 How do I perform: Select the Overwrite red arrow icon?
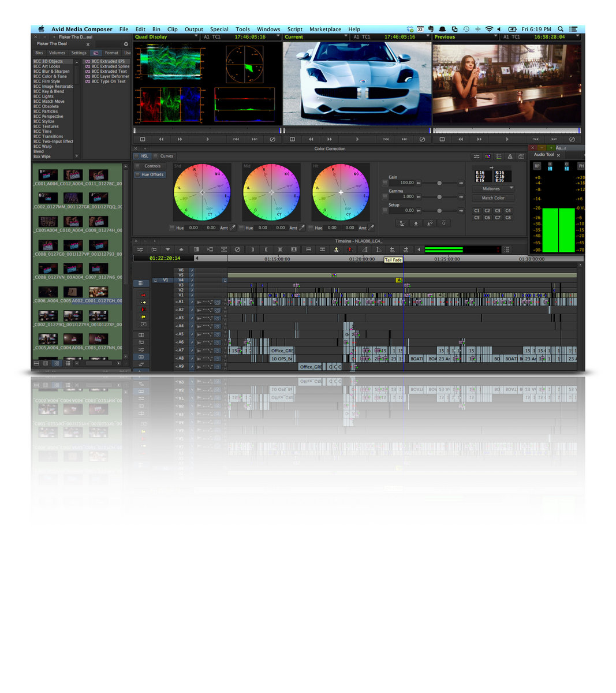(x=143, y=295)
